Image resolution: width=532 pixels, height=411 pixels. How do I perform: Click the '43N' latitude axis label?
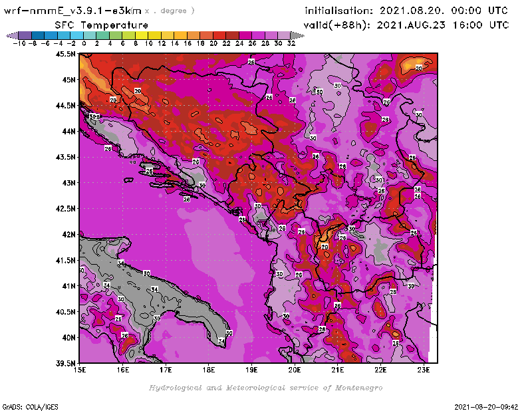pos(69,183)
